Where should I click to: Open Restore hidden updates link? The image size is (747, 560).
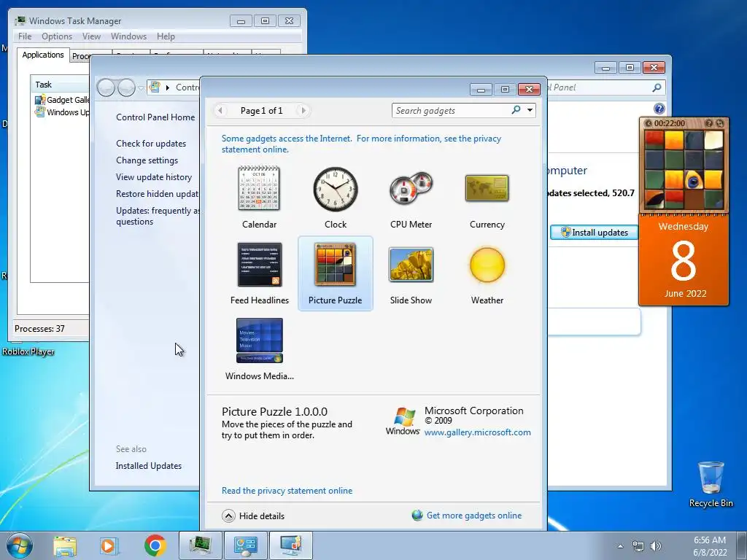tap(158, 194)
